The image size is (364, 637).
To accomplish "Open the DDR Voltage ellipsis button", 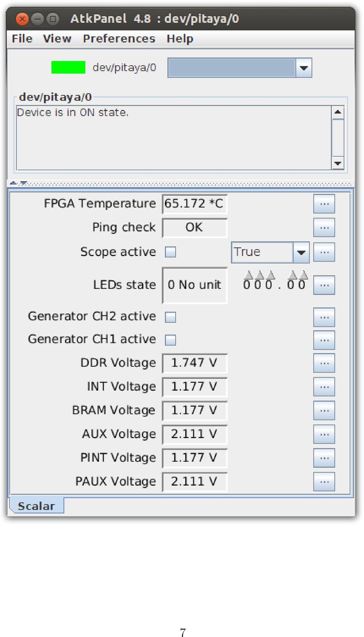I will tap(324, 363).
